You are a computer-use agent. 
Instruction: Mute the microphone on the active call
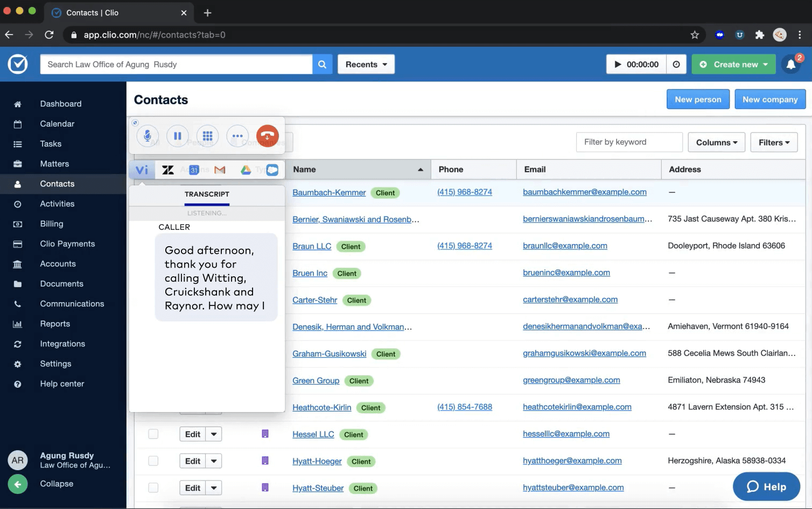[147, 136]
